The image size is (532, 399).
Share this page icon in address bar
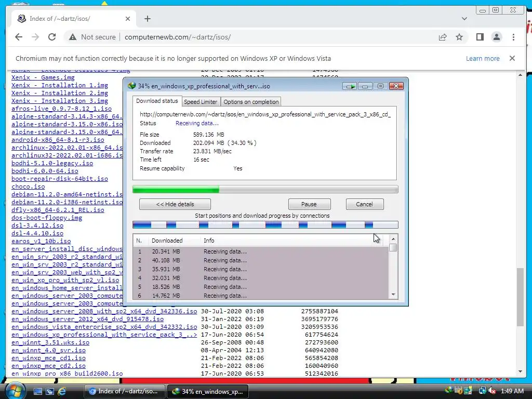click(x=443, y=37)
